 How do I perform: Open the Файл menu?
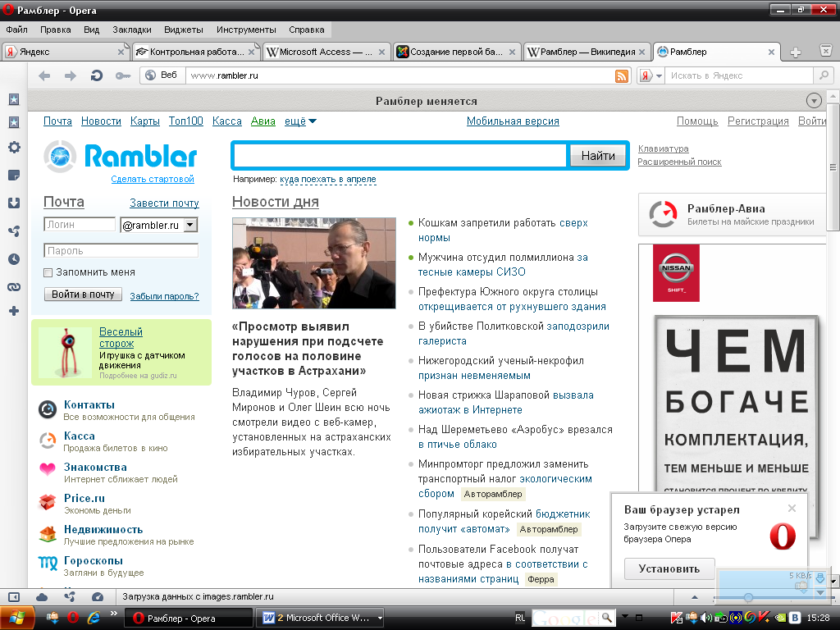(x=17, y=30)
